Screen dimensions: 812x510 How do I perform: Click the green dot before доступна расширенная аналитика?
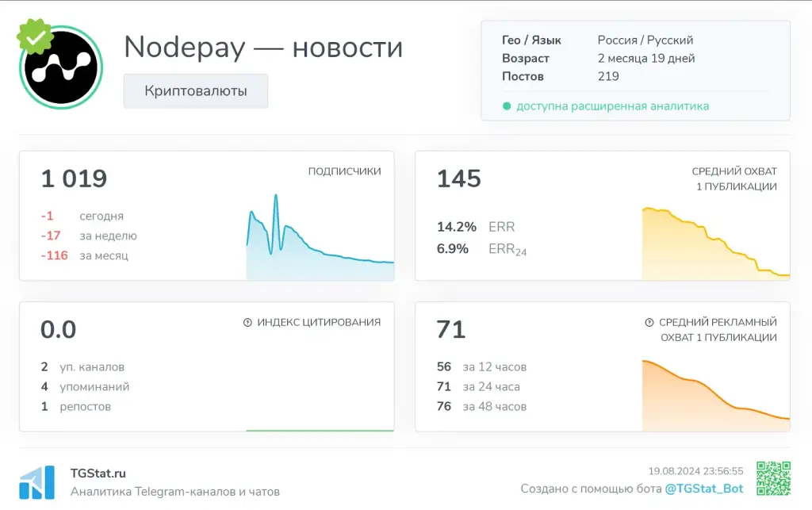pyautogui.click(x=507, y=106)
